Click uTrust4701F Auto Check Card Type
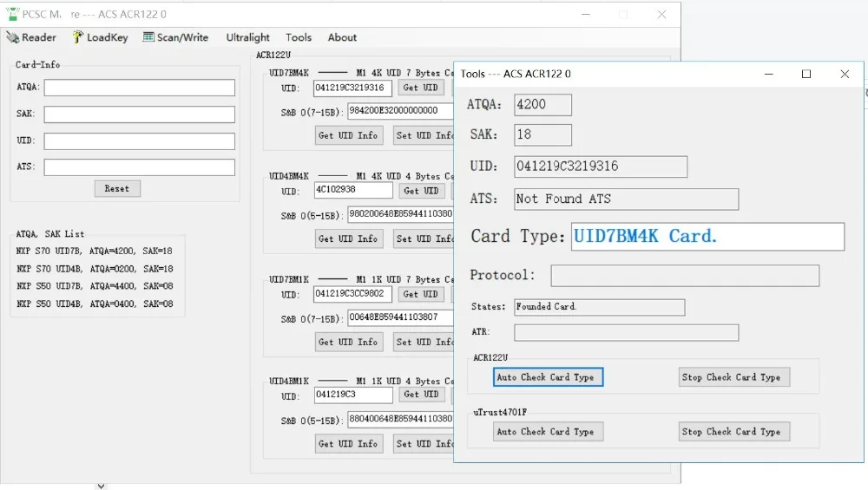The width and height of the screenshot is (868, 490). (548, 432)
